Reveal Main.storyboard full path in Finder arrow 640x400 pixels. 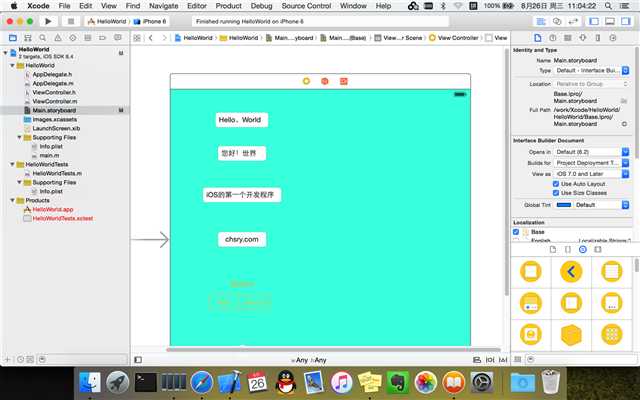coord(624,124)
